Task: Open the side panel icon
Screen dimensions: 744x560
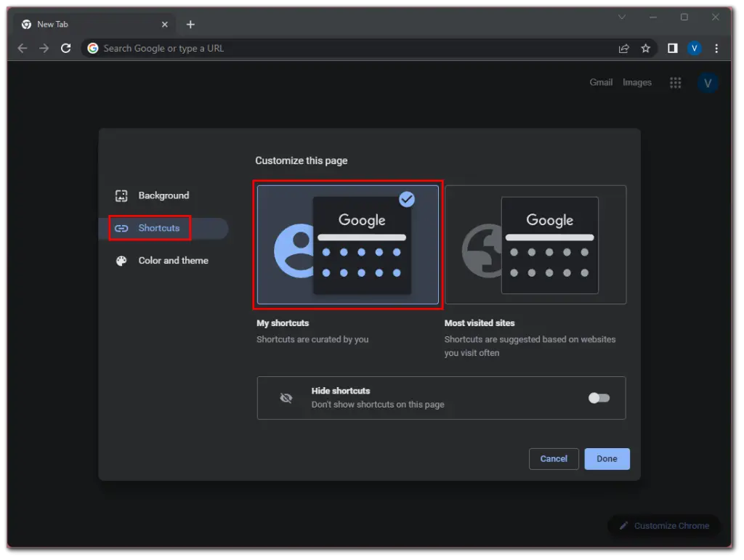Action: (x=672, y=49)
